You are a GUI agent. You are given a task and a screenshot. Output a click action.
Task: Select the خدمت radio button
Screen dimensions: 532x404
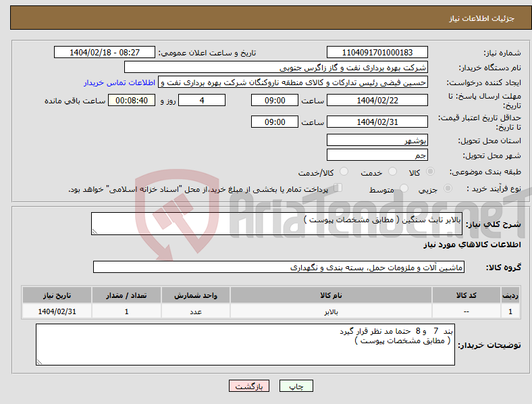coord(392,172)
